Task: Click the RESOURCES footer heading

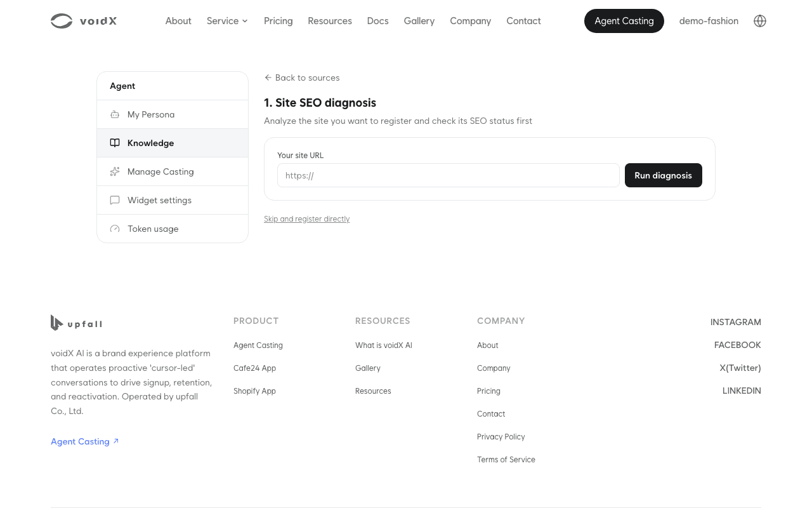Action: (383, 321)
